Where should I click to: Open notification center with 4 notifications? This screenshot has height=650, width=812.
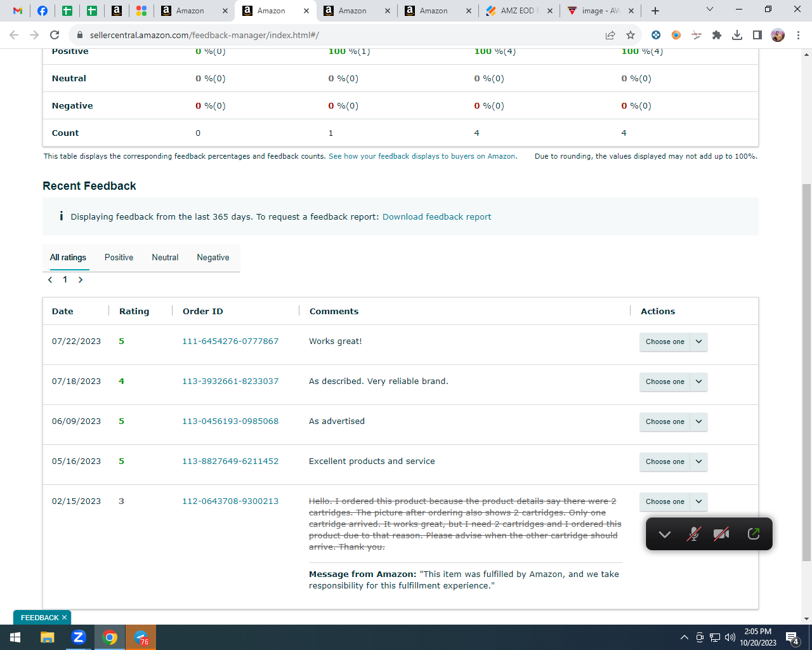pos(792,637)
